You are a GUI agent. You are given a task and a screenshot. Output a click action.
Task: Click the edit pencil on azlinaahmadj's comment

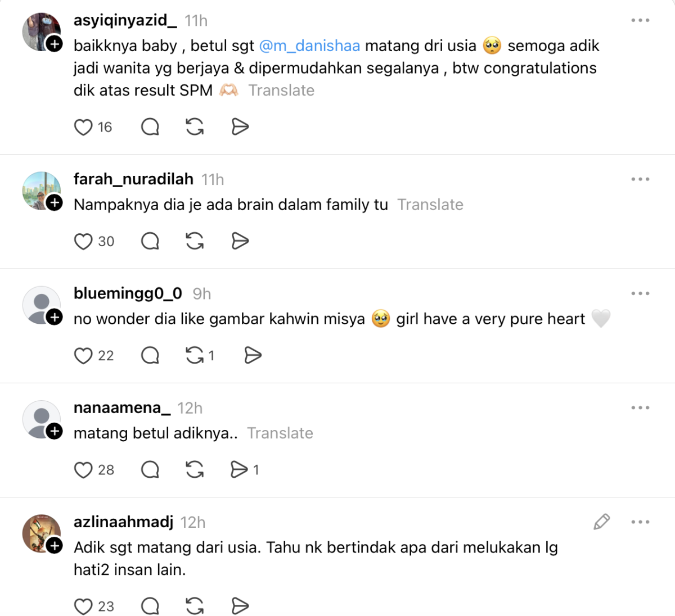(x=601, y=522)
